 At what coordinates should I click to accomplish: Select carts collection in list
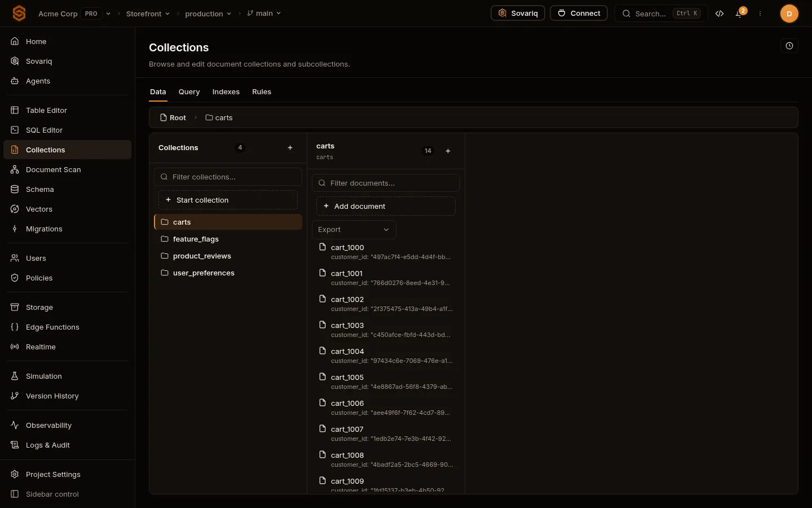click(x=228, y=222)
